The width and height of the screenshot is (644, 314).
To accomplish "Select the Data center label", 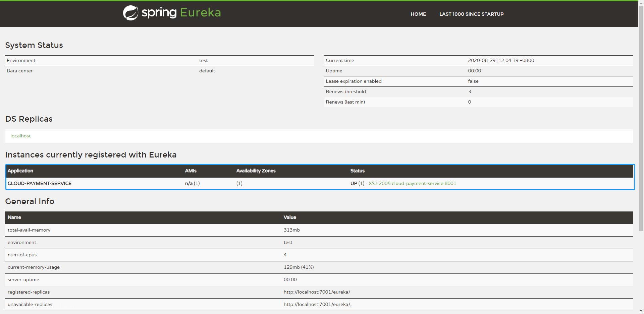I will [19, 71].
